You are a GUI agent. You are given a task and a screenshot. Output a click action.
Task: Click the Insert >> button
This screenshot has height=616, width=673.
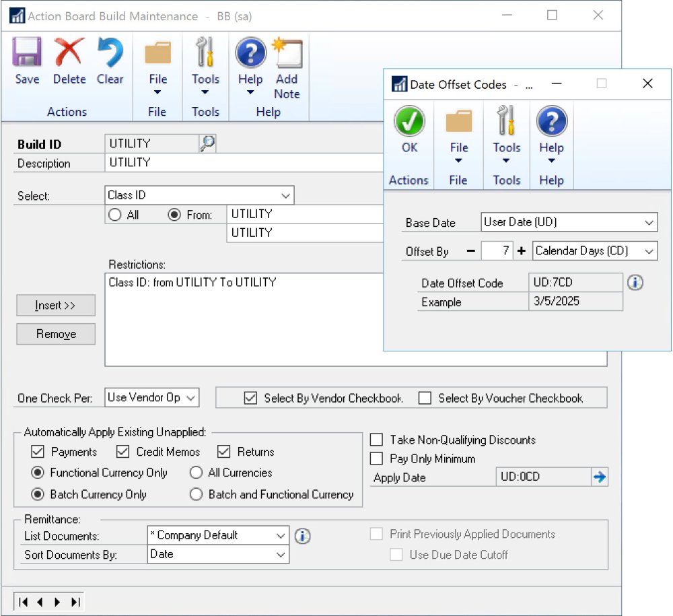coord(55,306)
